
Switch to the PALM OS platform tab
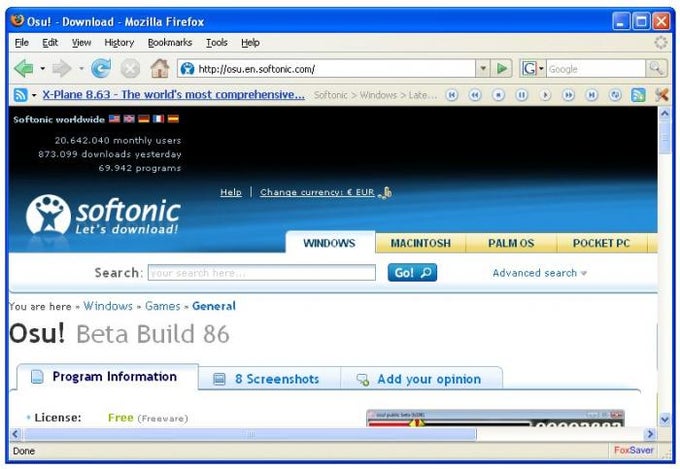point(511,243)
